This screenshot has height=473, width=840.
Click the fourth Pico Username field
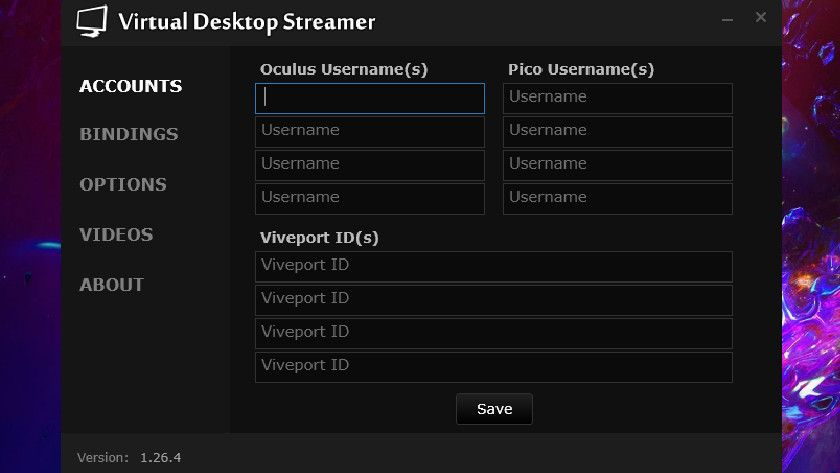click(617, 198)
